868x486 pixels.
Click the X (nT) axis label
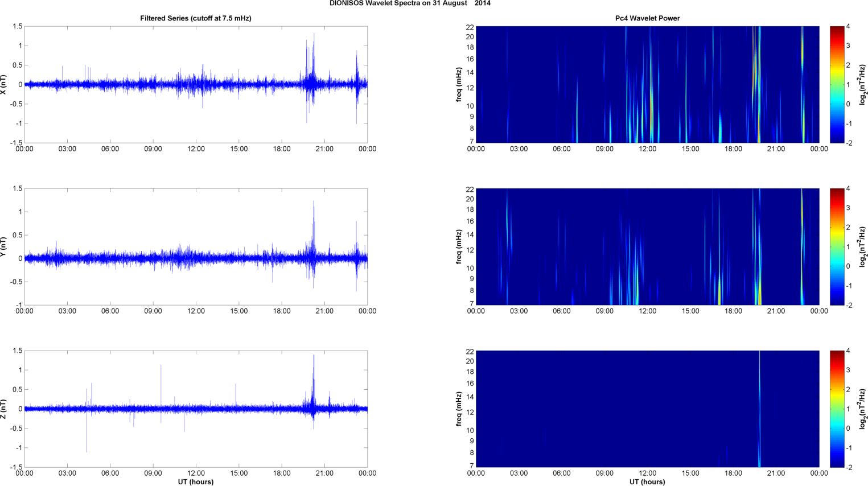4,84
